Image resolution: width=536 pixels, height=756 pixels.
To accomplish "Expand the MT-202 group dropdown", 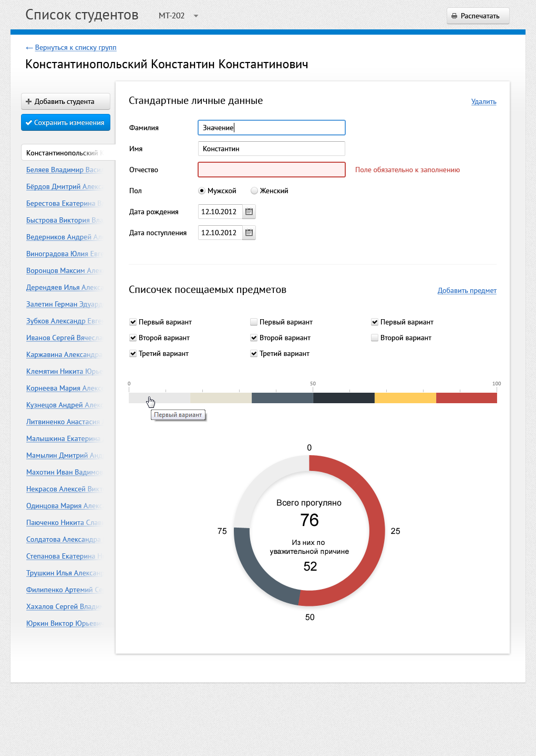I will (196, 16).
